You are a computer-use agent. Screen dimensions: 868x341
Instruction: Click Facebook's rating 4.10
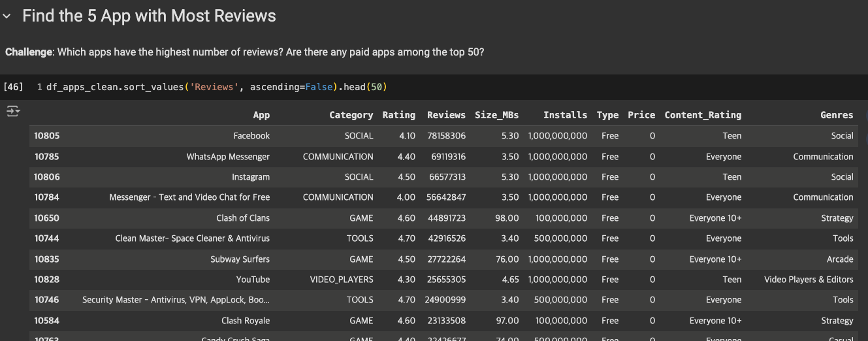point(407,136)
